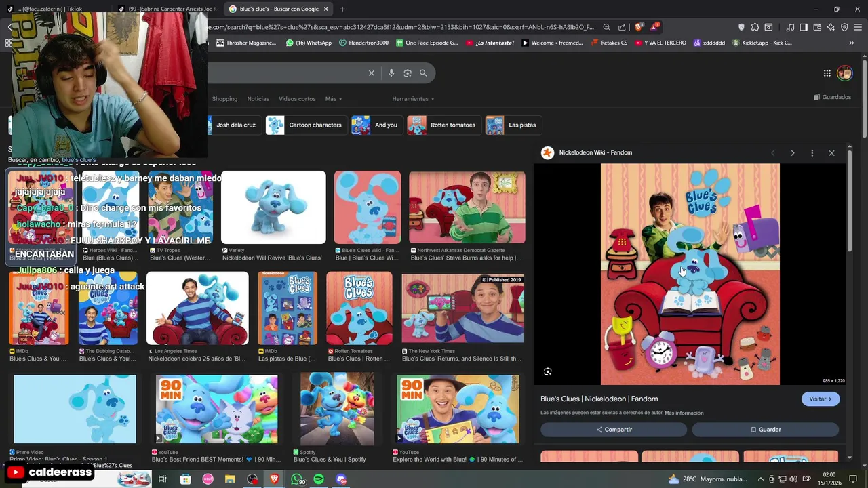868x488 pixels.
Task: Open the Brave Wallet icon
Action: (x=817, y=27)
